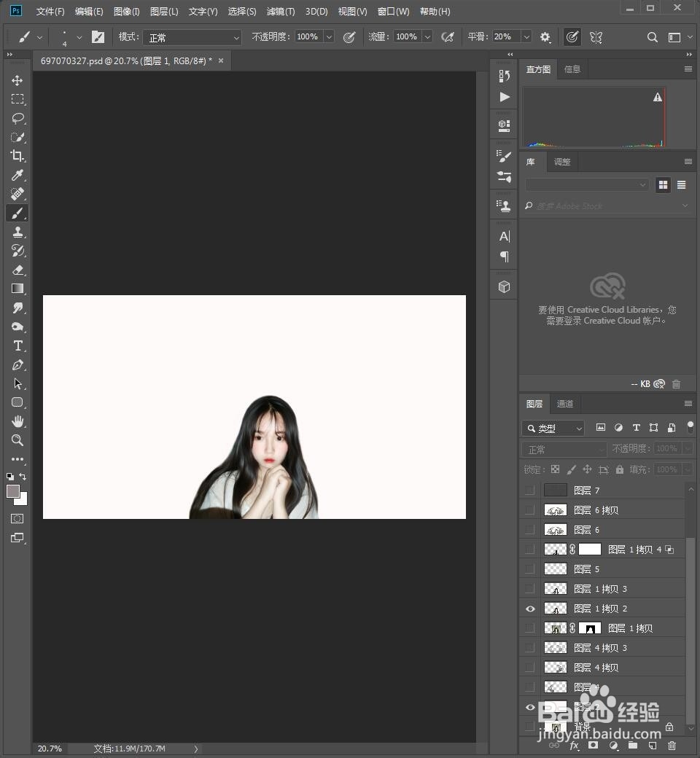Image resolution: width=700 pixels, height=758 pixels.
Task: Activate the Eyedropper tool
Action: click(x=17, y=175)
